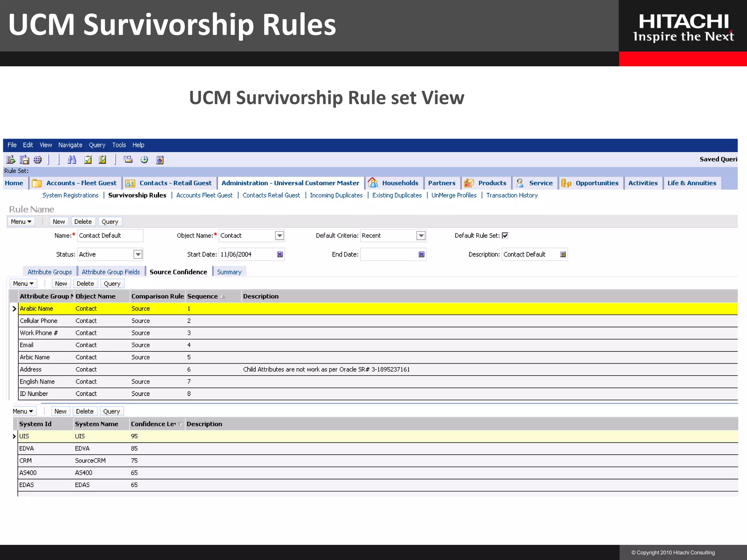The height and width of the screenshot is (560, 747).
Task: Expand the Status dropdown
Action: click(138, 254)
